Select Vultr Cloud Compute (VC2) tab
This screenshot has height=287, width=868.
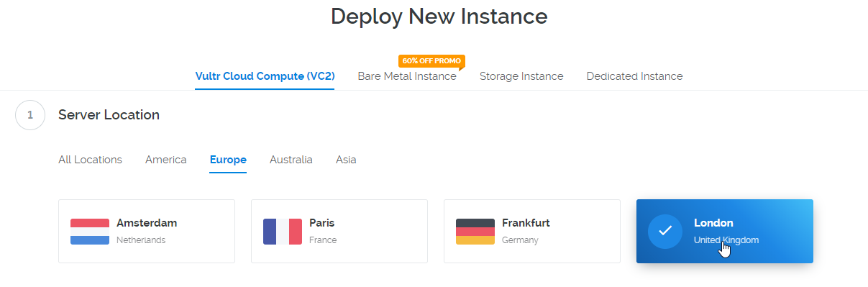coord(265,76)
